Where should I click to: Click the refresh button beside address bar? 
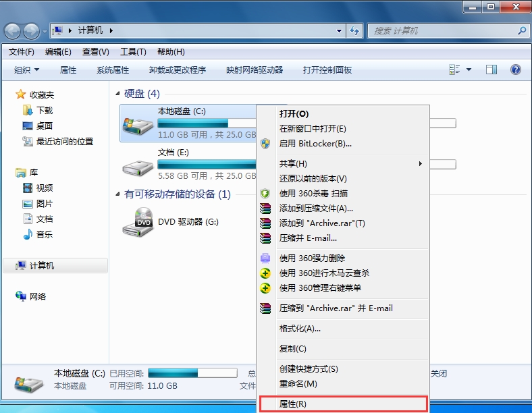pyautogui.click(x=354, y=31)
